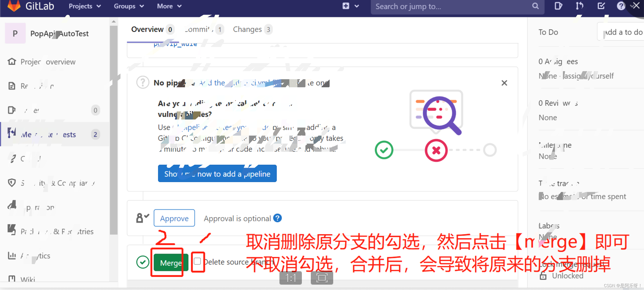Click the Approval is optional help icon
The height and width of the screenshot is (290, 644).
click(277, 218)
